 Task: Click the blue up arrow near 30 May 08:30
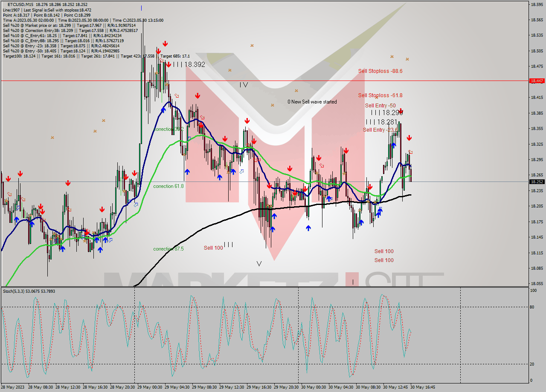click(379, 213)
